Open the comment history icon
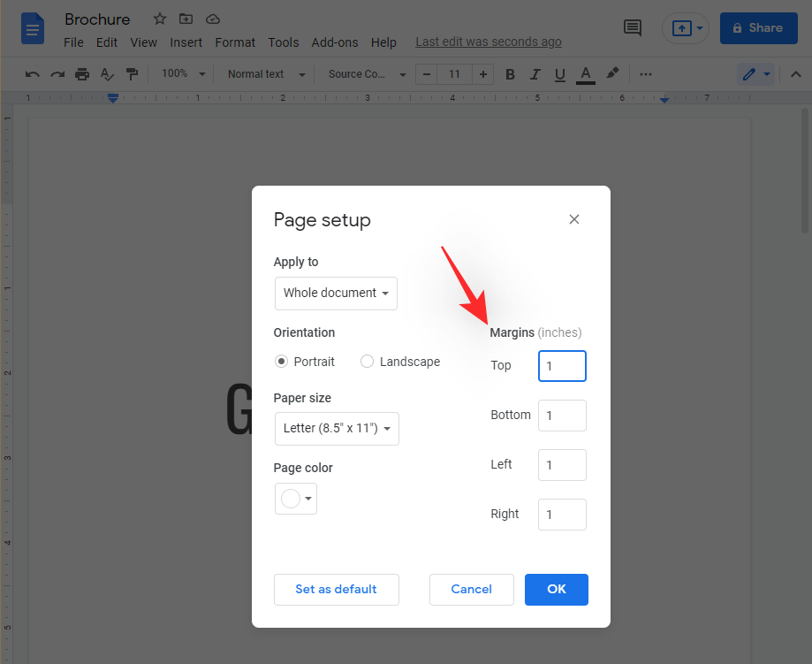The height and width of the screenshot is (664, 812). [x=633, y=28]
